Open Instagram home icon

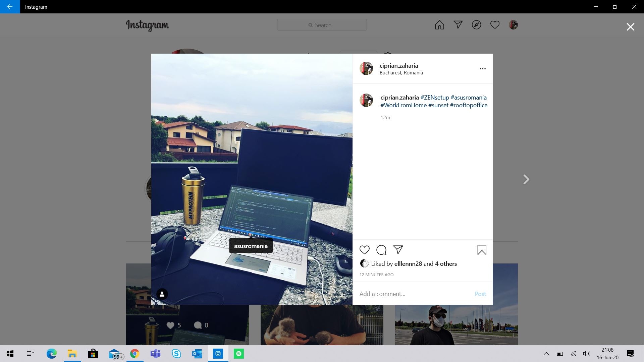[439, 25]
